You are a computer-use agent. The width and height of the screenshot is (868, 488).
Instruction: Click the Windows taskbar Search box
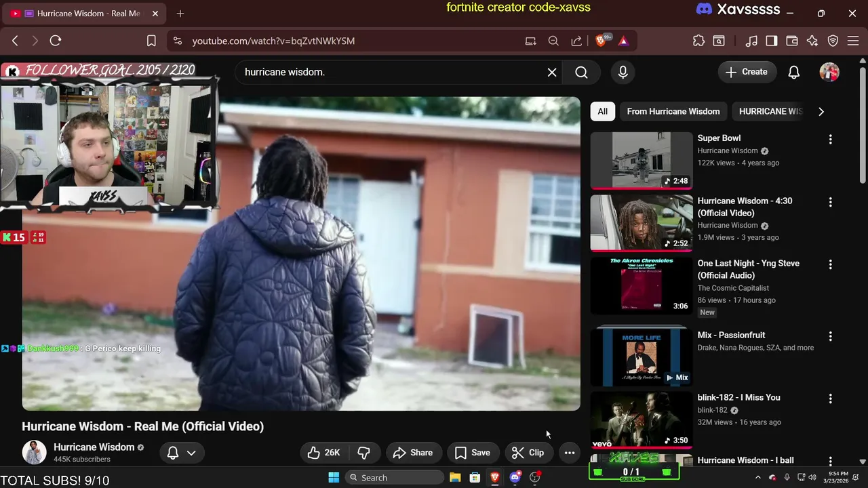tap(394, 478)
